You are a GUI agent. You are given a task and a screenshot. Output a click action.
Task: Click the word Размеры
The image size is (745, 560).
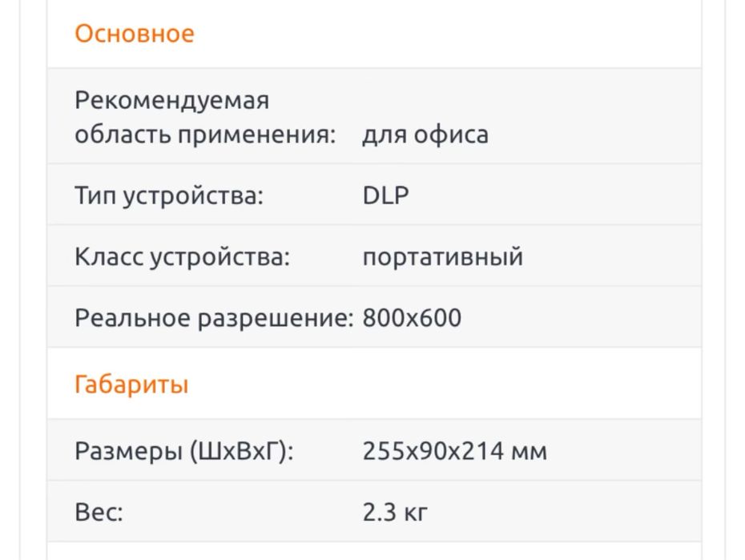[x=128, y=451]
